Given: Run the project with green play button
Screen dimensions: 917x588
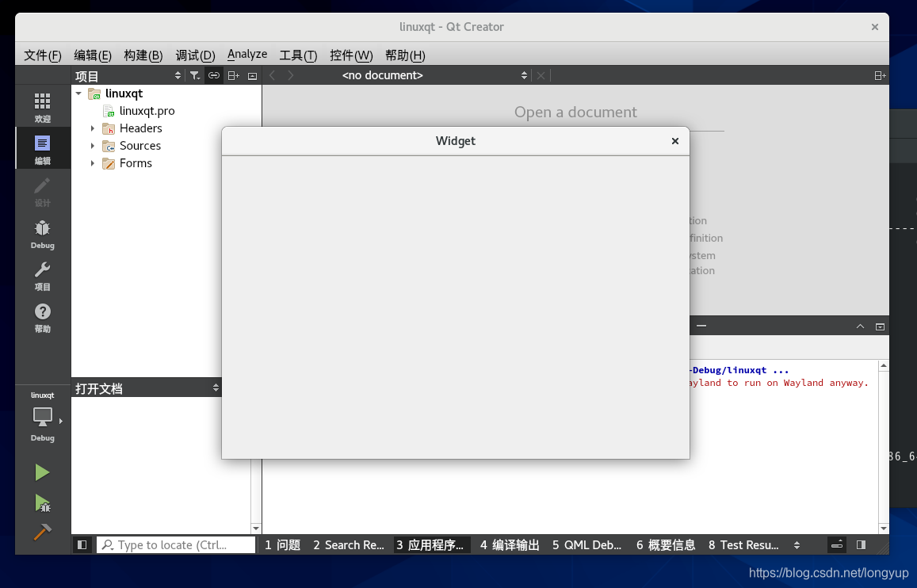Looking at the screenshot, I should (42, 472).
